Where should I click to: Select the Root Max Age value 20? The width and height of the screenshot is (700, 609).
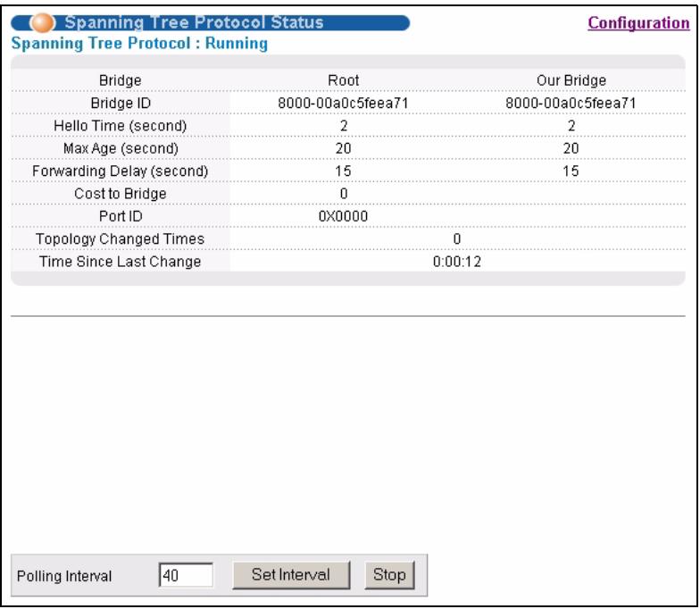click(343, 148)
